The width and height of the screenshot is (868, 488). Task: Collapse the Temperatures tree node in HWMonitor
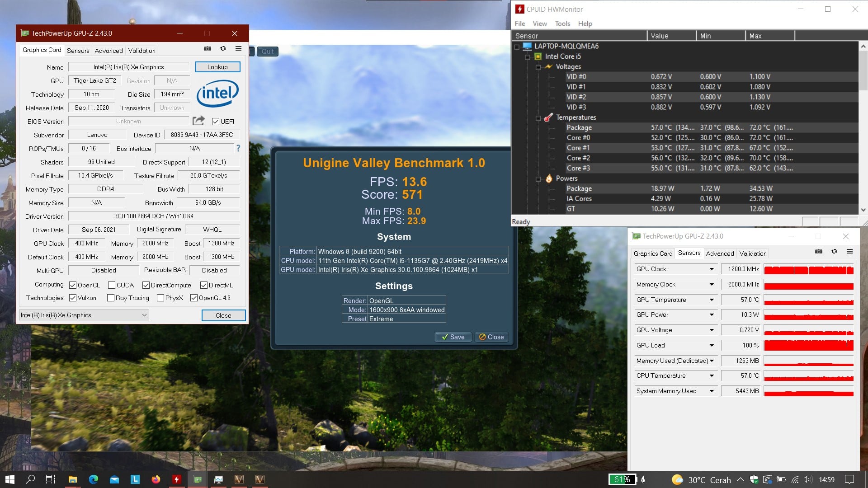click(x=538, y=118)
